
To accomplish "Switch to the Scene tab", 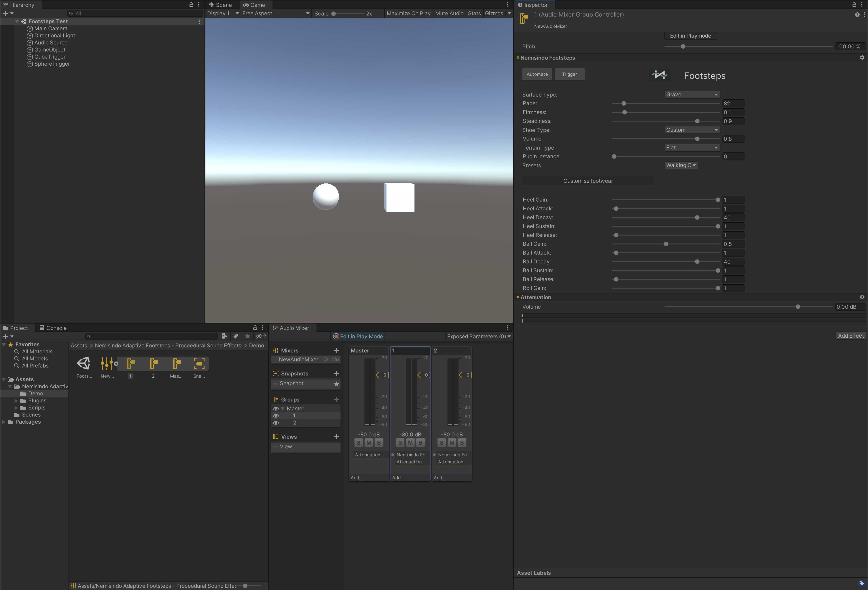I will (x=220, y=5).
